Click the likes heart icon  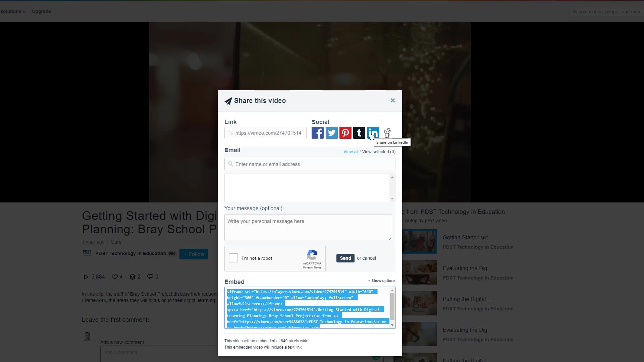115,277
